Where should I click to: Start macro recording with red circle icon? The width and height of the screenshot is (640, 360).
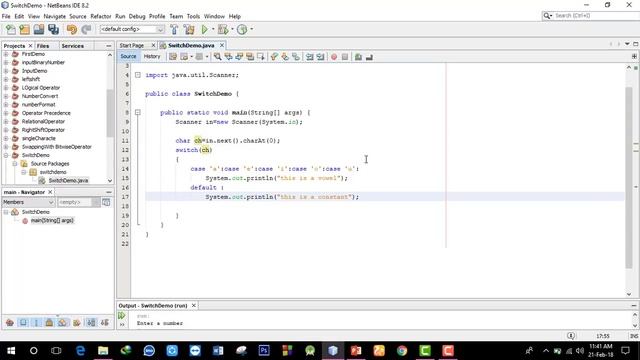[334, 57]
